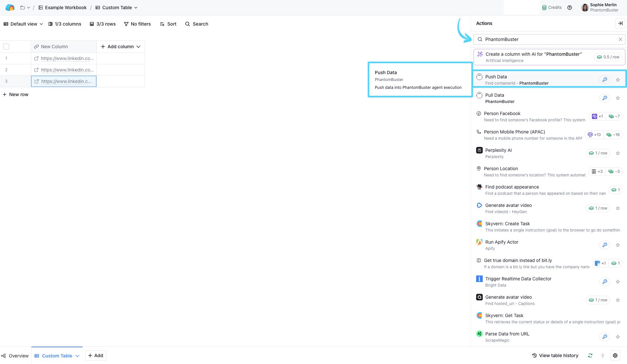Open table settings gear
Image resolution: width=627 pixels, height=364 pixels.
615,355
